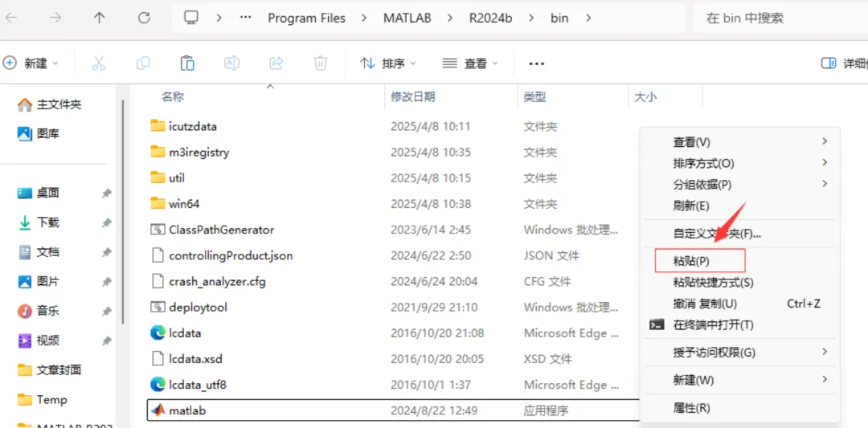Unpin 桌面 using its pin icon

click(106, 193)
